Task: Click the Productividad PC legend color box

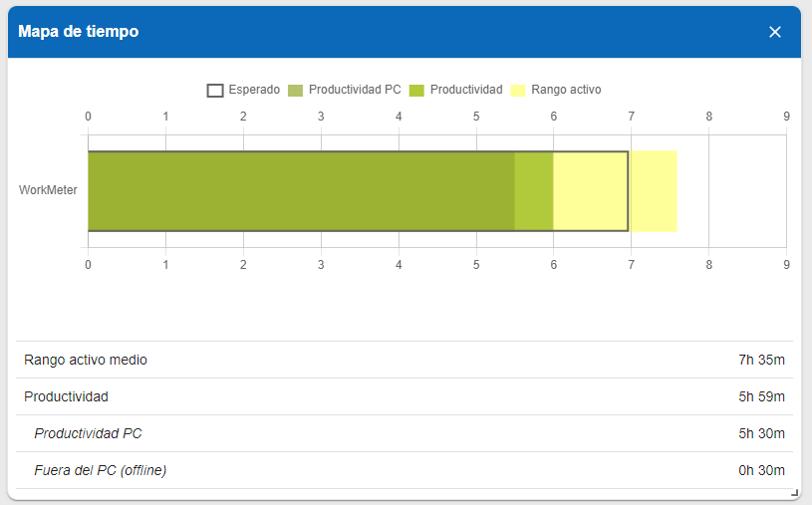Action: click(x=295, y=90)
